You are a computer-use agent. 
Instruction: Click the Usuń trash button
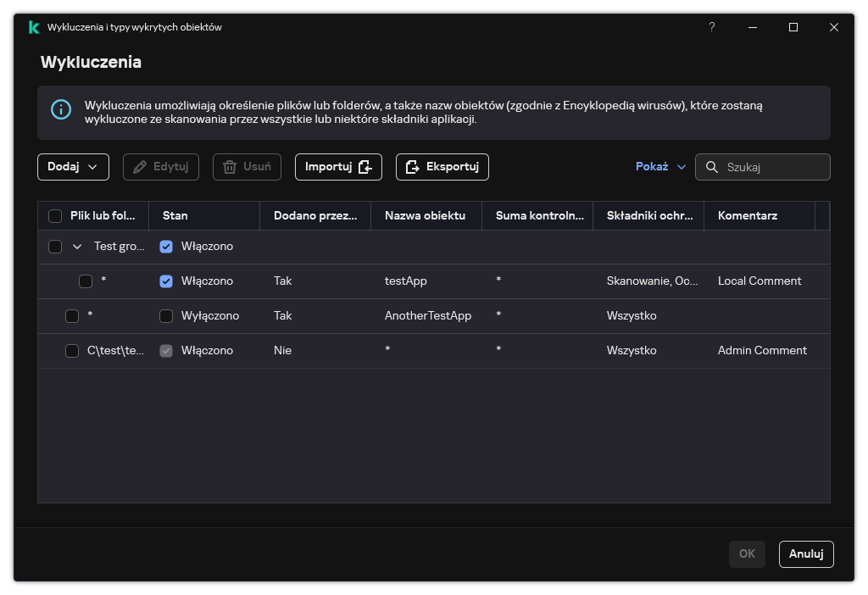point(247,167)
